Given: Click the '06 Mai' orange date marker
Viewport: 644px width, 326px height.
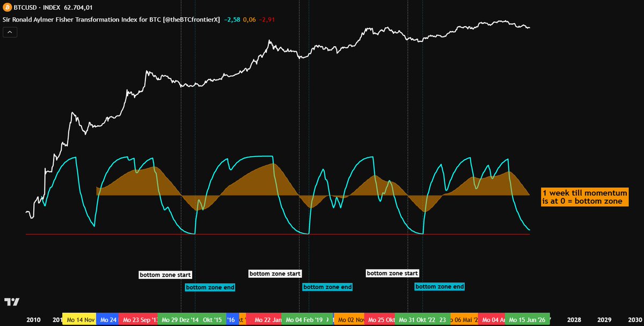Looking at the screenshot, I should (x=465, y=320).
